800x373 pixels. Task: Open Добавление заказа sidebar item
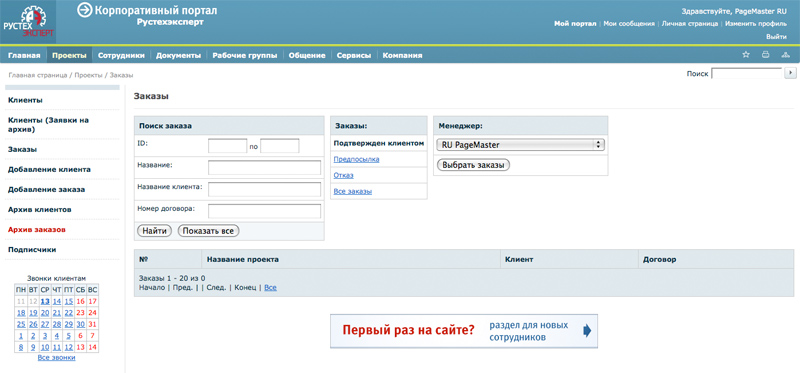(46, 189)
